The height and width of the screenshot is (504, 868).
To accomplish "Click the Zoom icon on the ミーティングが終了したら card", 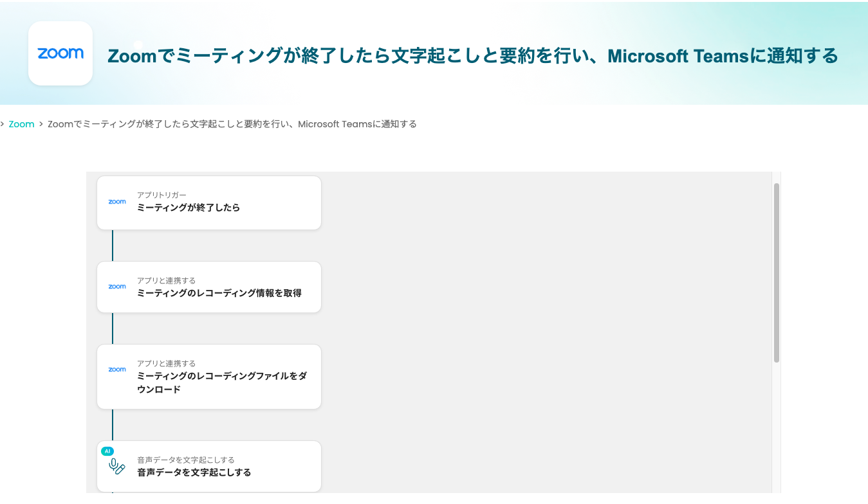I will coord(117,202).
